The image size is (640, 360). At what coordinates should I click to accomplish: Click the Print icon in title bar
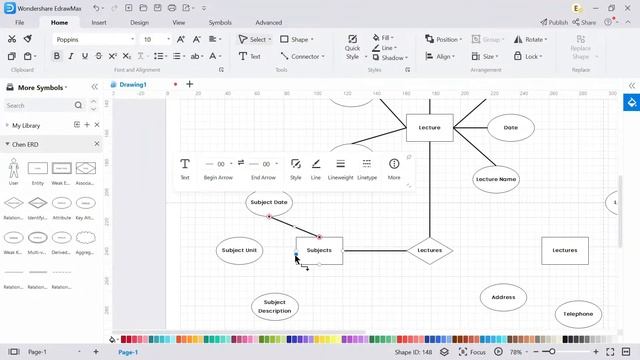coord(172,8)
